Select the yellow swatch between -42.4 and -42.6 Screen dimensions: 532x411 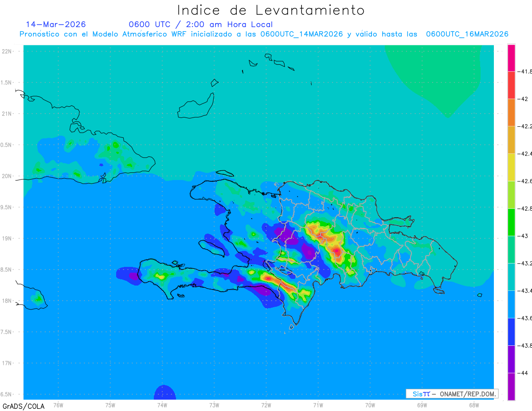click(x=511, y=167)
